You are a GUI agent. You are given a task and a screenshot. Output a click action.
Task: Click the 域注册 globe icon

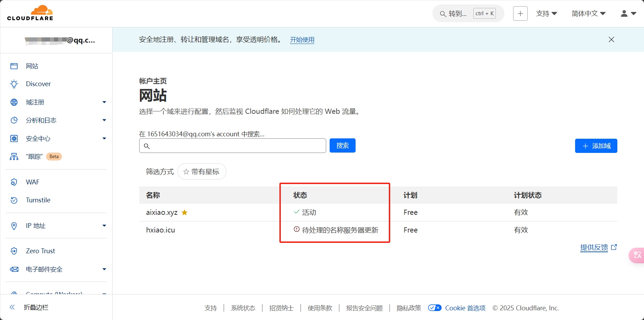click(14, 102)
